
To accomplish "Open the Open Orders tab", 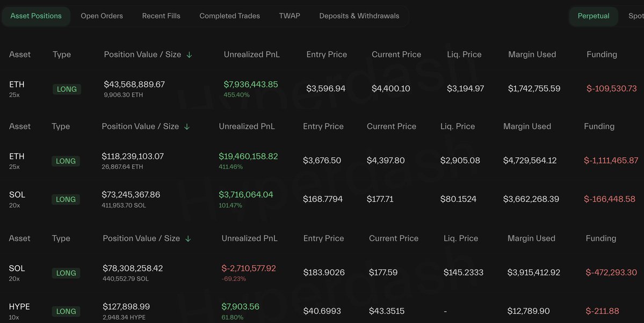I will (102, 16).
